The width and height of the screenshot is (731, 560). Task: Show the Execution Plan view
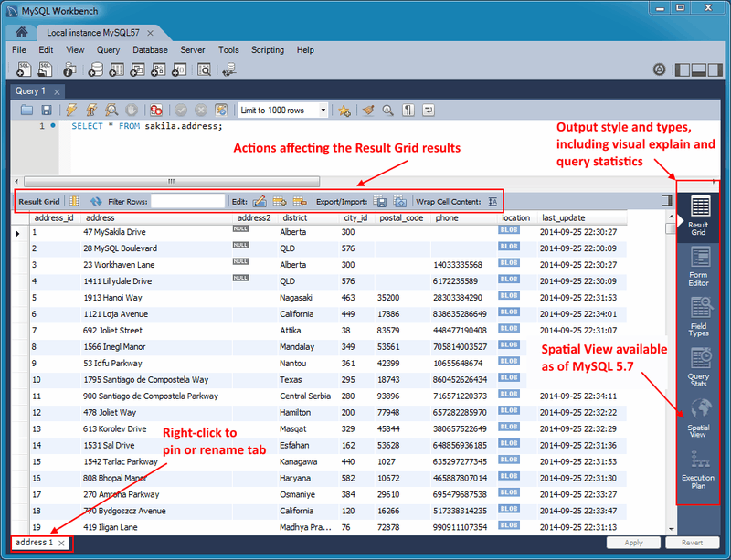pyautogui.click(x=698, y=470)
